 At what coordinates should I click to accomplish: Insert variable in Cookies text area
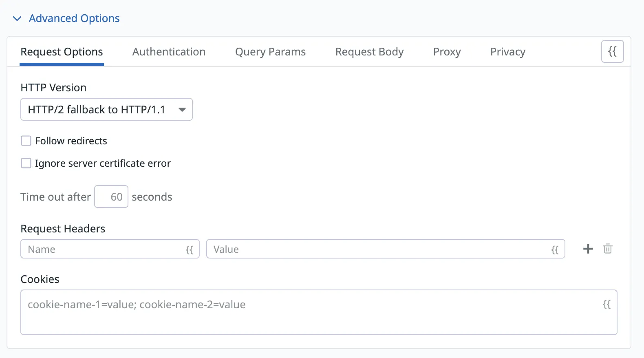607,305
